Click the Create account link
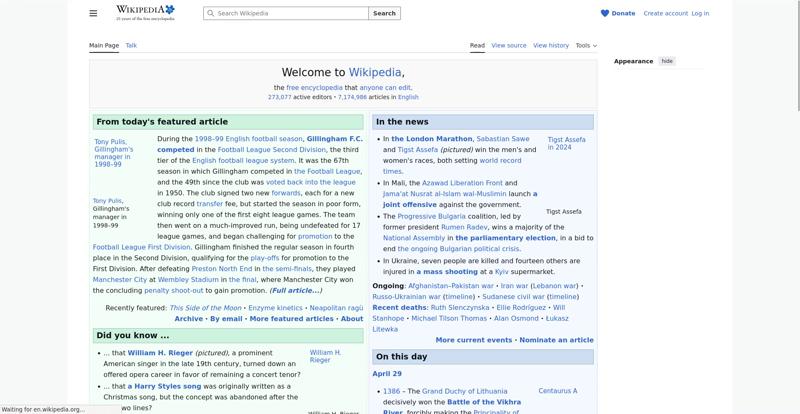Screen dimensions: 800x414 click(665, 13)
